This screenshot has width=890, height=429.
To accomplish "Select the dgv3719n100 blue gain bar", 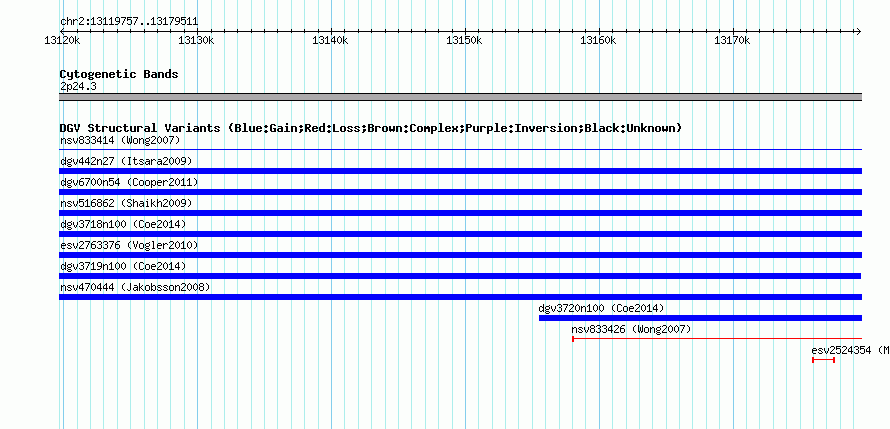I will coord(460,276).
